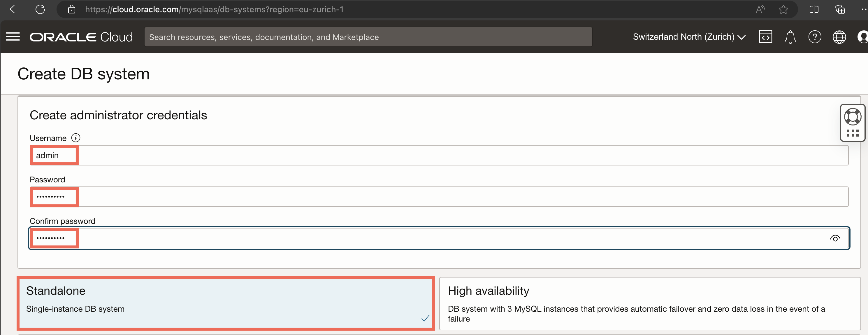Launch the Cloud Shell developer tools icon
868x335 pixels.
(x=765, y=37)
